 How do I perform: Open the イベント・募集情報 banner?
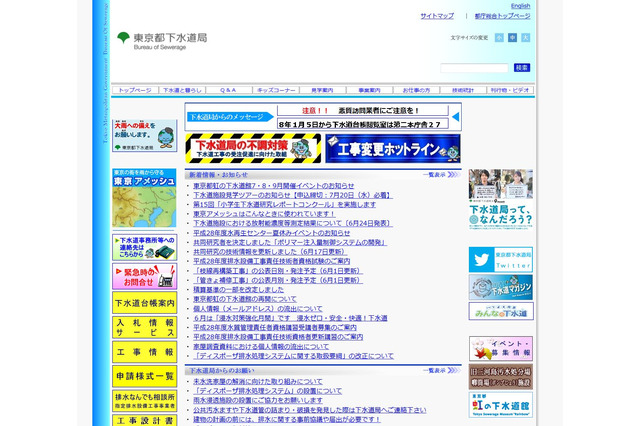pos(500,348)
